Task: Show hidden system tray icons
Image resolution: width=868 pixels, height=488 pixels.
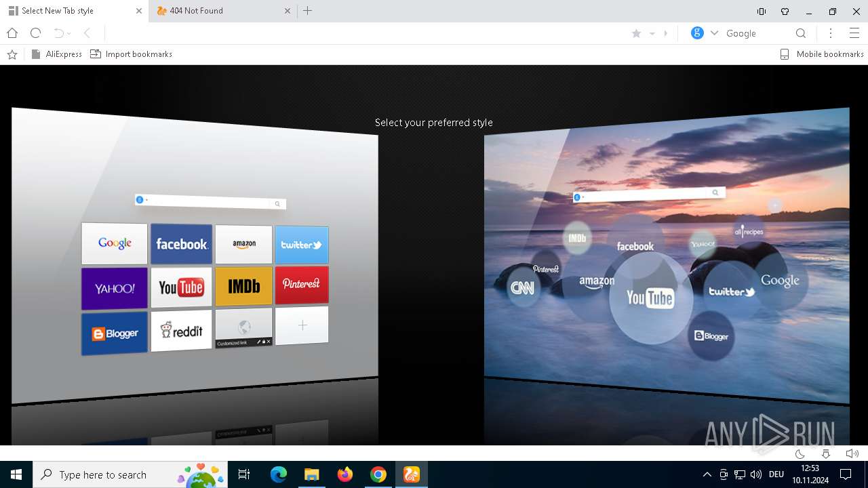Action: pyautogui.click(x=707, y=474)
